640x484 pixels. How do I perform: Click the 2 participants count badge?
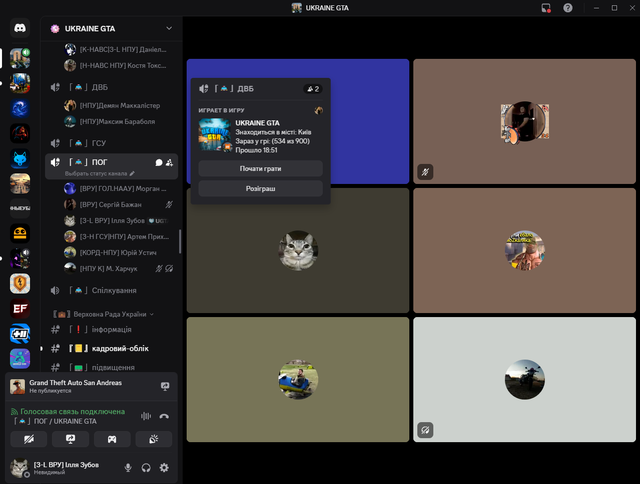click(x=313, y=89)
